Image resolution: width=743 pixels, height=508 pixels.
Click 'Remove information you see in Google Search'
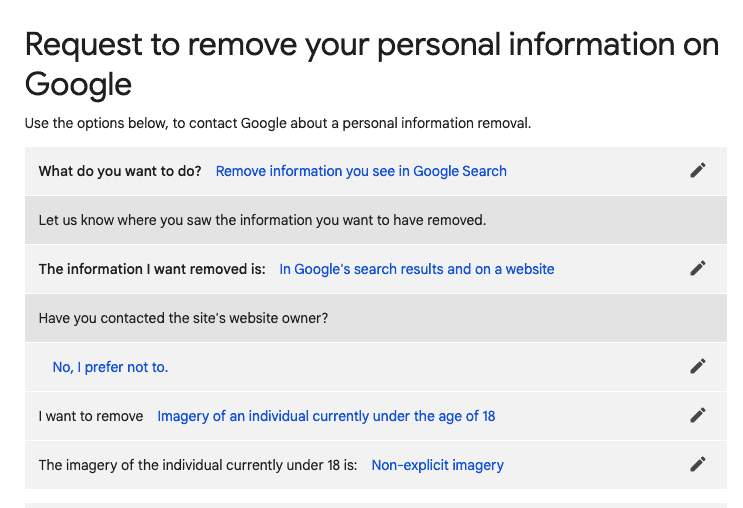[361, 171]
